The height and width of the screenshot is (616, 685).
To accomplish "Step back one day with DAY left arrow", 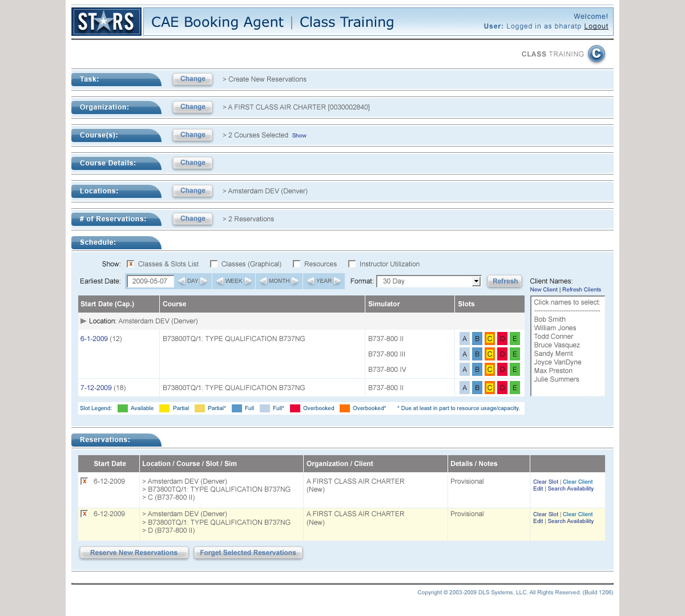I will pyautogui.click(x=182, y=281).
